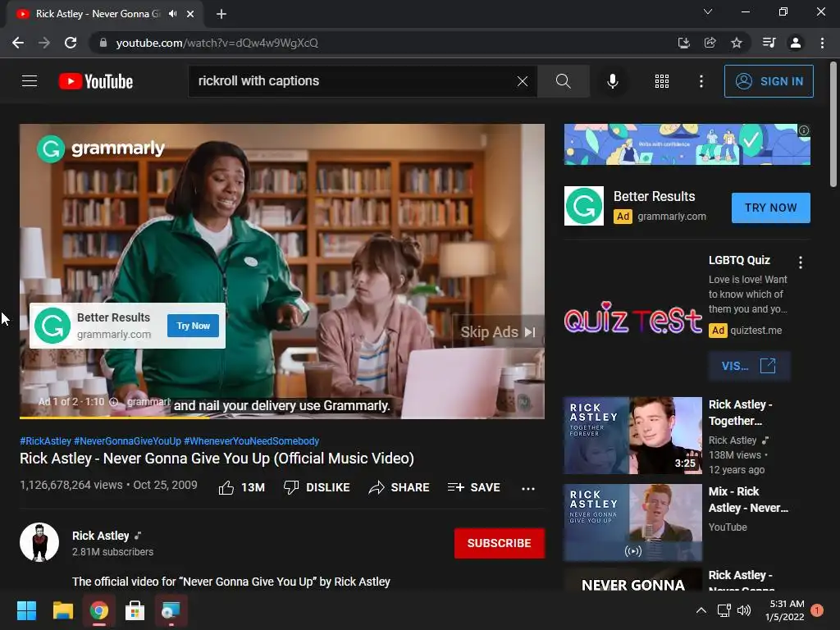
Task: Click the ad progress bar
Action: point(282,417)
